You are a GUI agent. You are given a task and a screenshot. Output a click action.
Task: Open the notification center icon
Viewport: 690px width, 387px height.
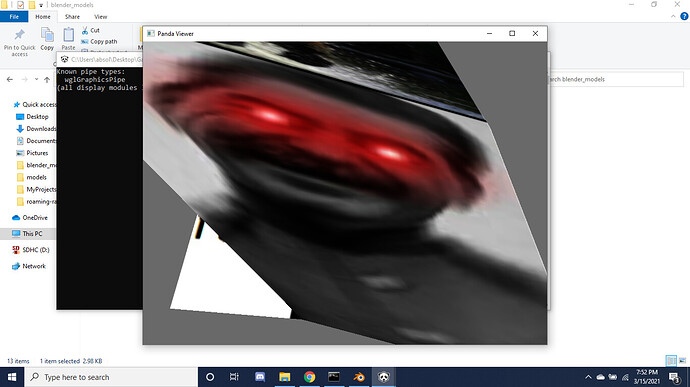coord(675,377)
